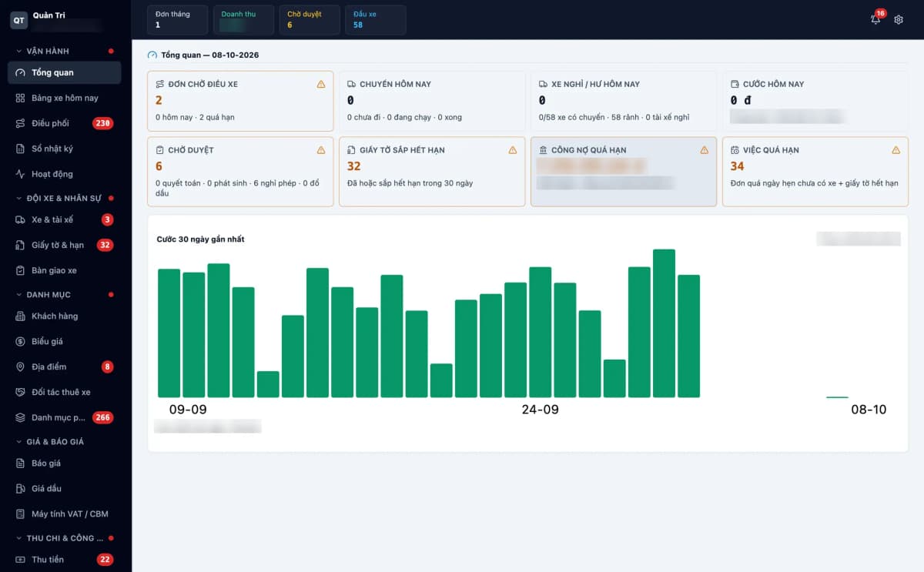Click the Máy tính VAT / CBM calculator icon
Screen dimensions: 924x572
(x=21, y=513)
